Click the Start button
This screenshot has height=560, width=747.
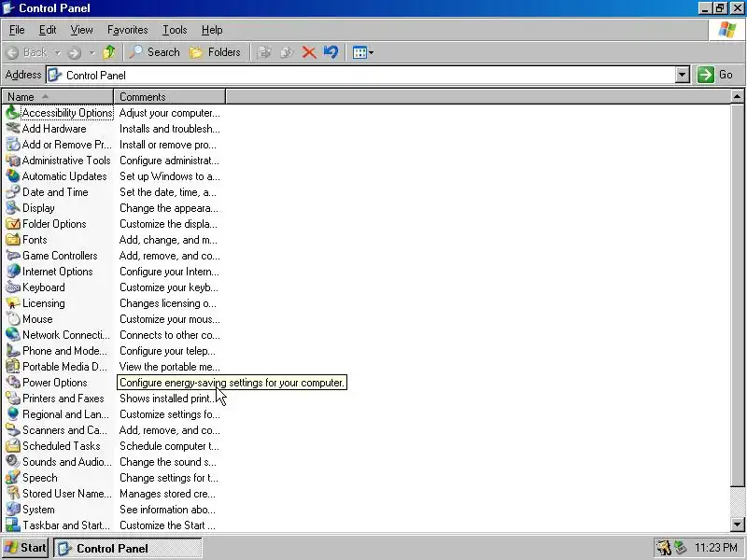[25, 548]
